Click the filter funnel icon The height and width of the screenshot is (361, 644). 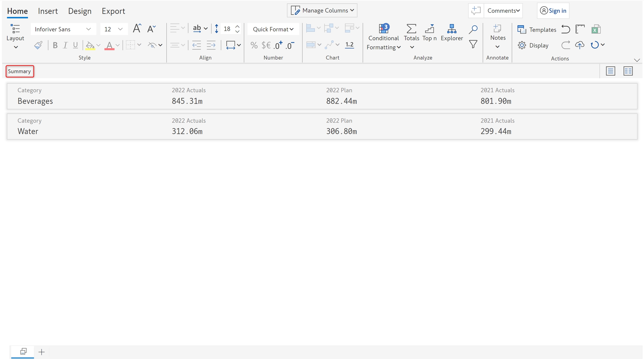473,44
